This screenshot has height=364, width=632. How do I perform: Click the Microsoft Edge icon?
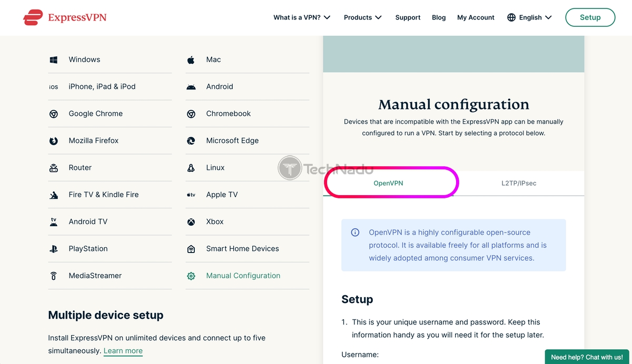[191, 141]
